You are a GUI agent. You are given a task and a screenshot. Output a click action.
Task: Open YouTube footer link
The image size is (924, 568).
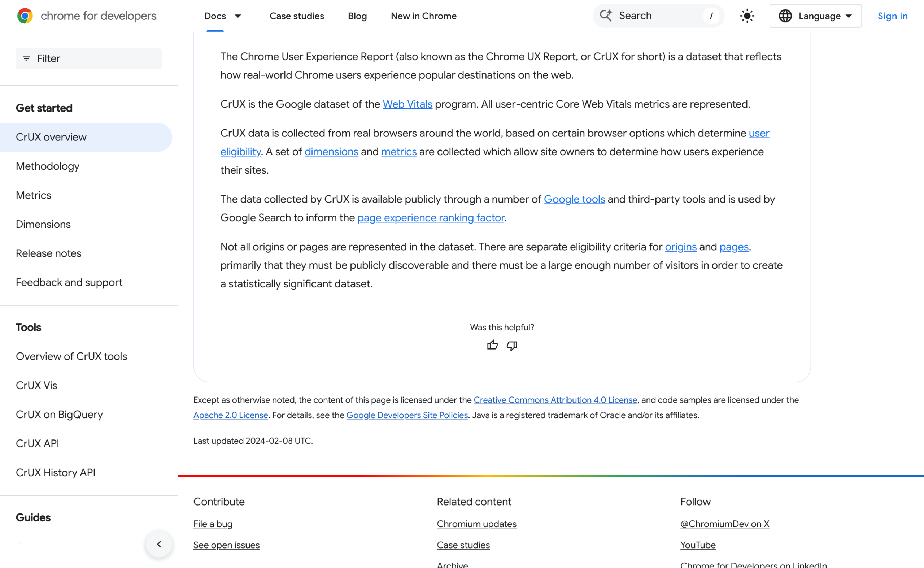coord(698,545)
